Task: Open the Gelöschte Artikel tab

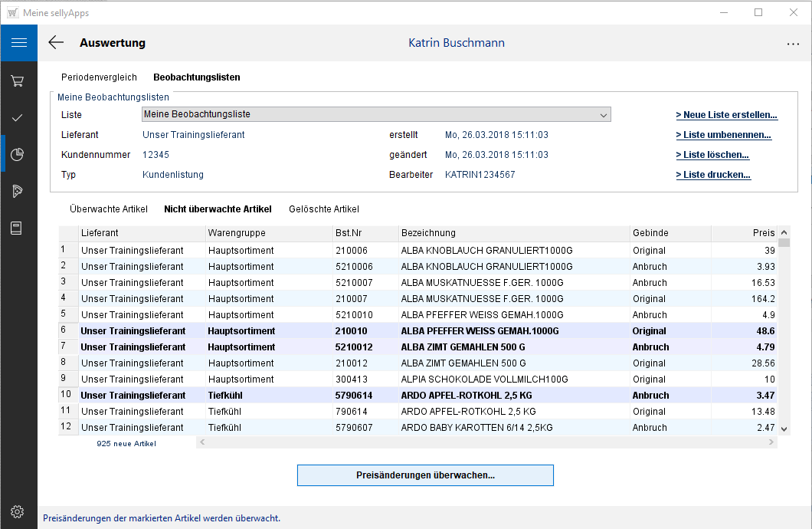Action: pyautogui.click(x=323, y=209)
